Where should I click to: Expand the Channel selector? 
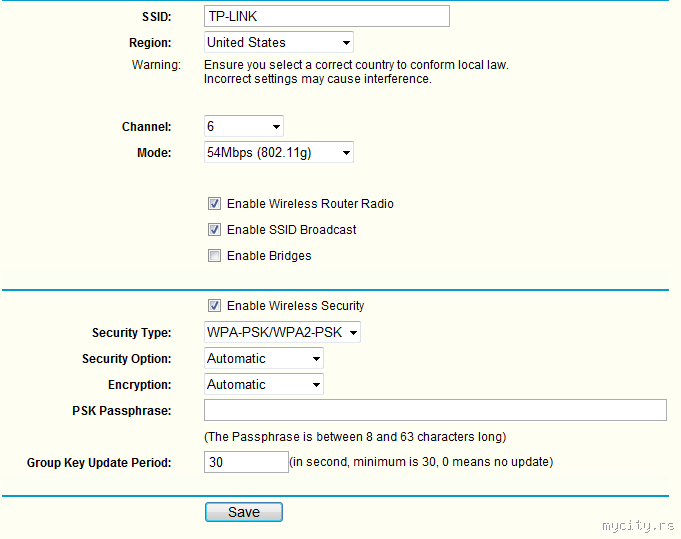244,127
